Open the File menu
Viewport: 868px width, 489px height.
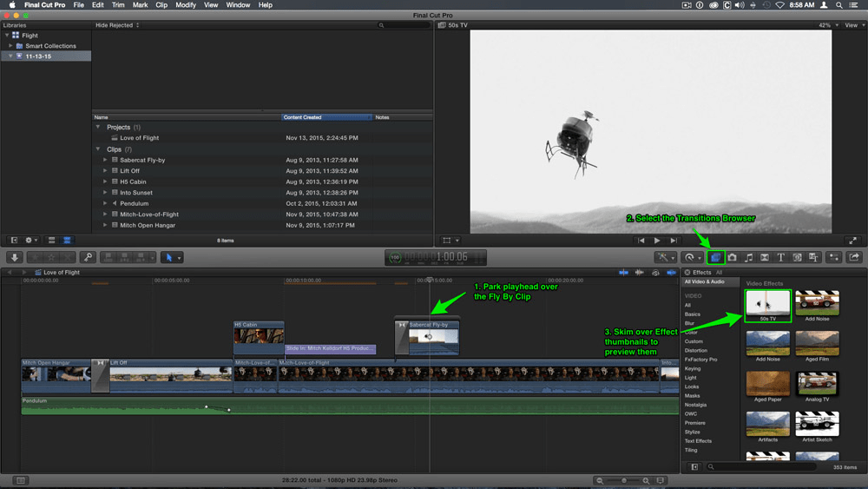click(x=79, y=5)
